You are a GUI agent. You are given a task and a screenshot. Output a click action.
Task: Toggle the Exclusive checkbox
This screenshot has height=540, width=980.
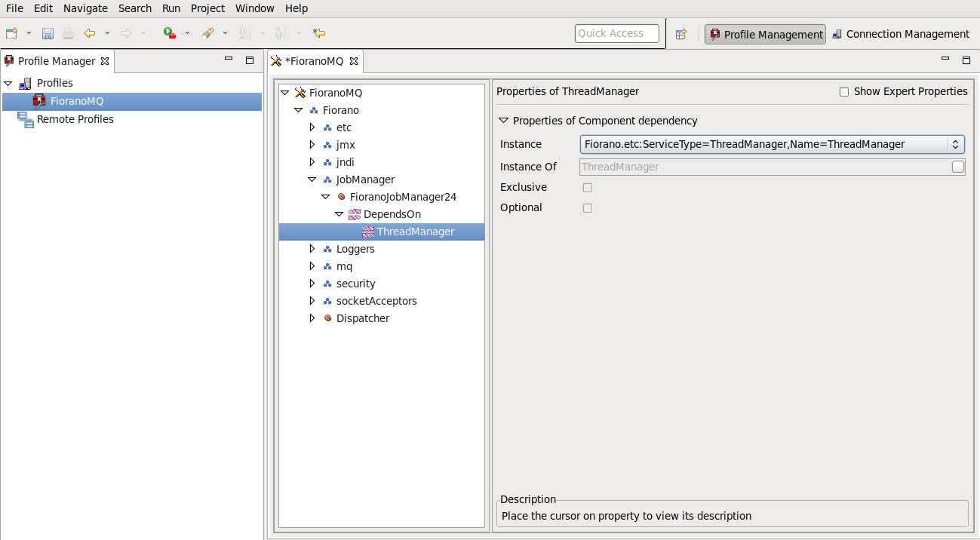click(588, 188)
